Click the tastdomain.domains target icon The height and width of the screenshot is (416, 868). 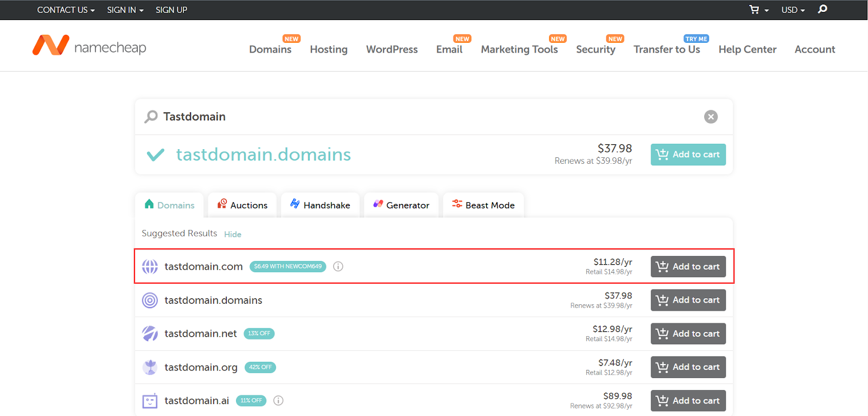pyautogui.click(x=150, y=300)
